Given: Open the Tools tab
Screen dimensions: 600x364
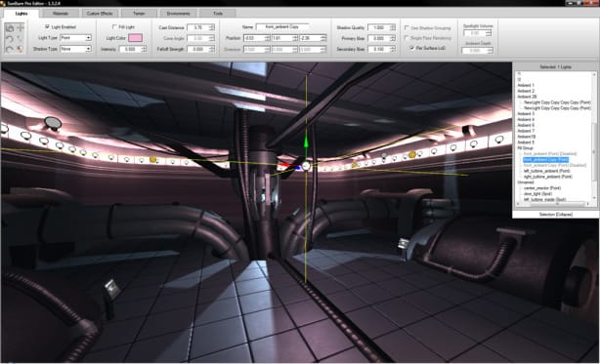Looking at the screenshot, I should 218,14.
